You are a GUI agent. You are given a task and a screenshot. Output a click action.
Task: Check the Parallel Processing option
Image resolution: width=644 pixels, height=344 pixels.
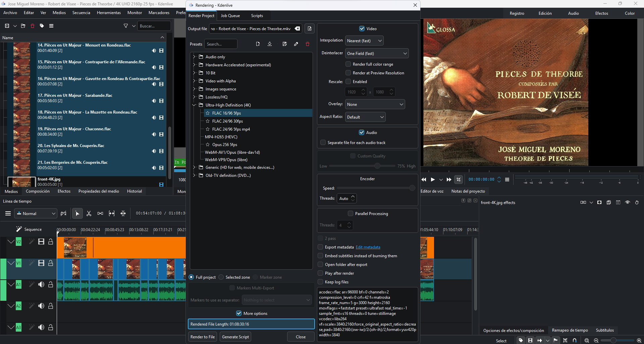[x=351, y=213]
